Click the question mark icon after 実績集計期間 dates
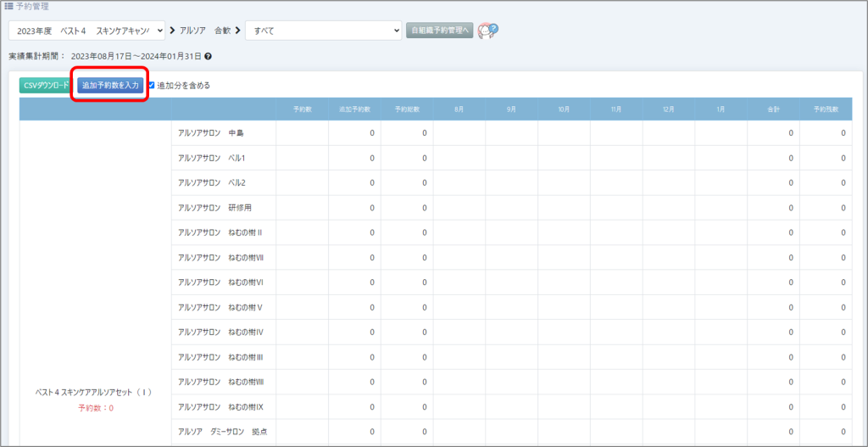Screen dimensions: 868x447 pyautogui.click(x=209, y=57)
